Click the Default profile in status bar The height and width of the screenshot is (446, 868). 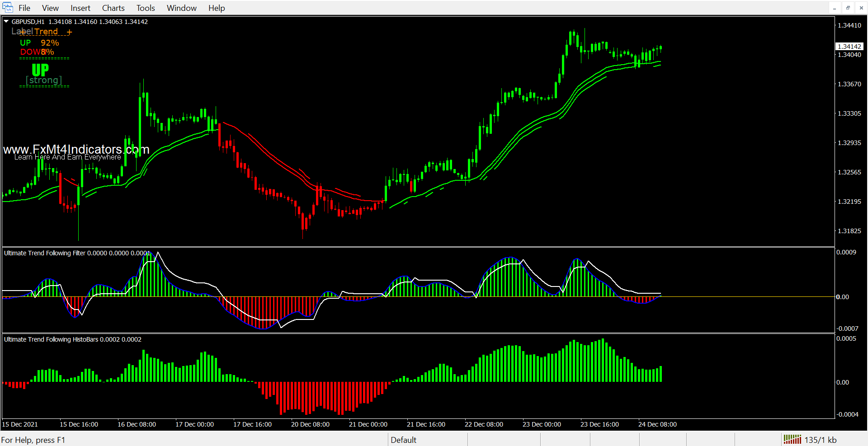pos(403,440)
